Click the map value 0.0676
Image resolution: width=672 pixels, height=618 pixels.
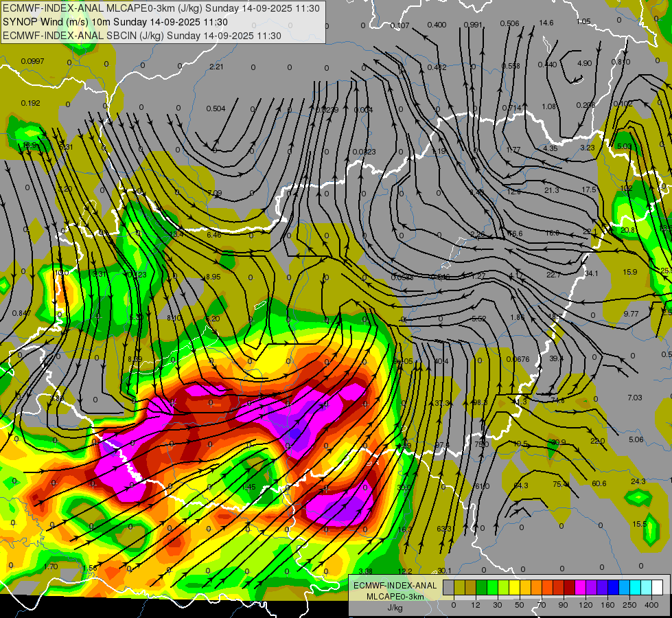point(518,359)
